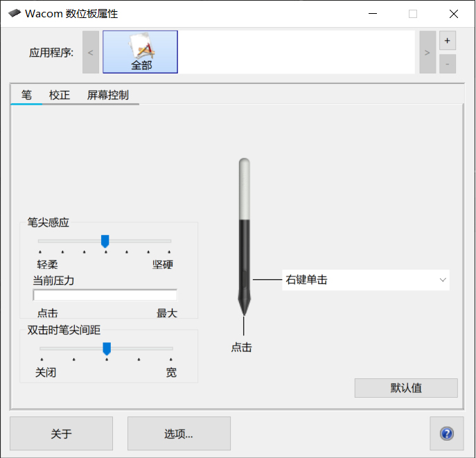
Task: Click the 轻柔 label
Action: [47, 265]
